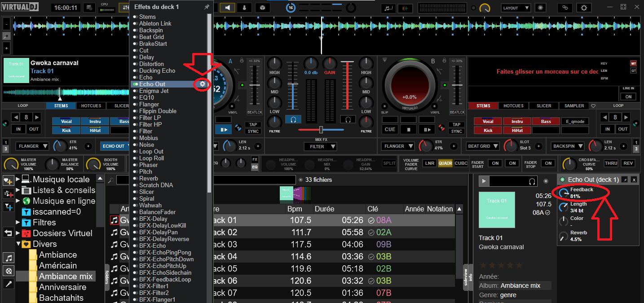
Task: Toggle QT quantize on deck B
Action: pyautogui.click(x=634, y=71)
